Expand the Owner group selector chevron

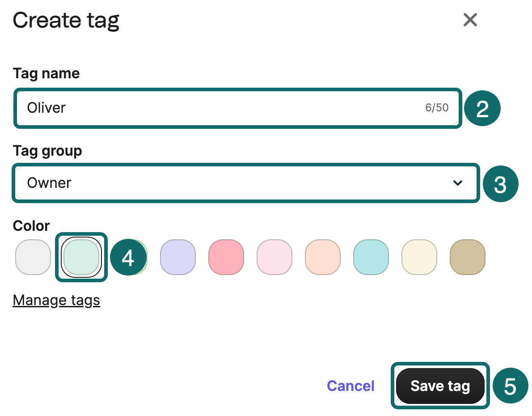coord(457,183)
